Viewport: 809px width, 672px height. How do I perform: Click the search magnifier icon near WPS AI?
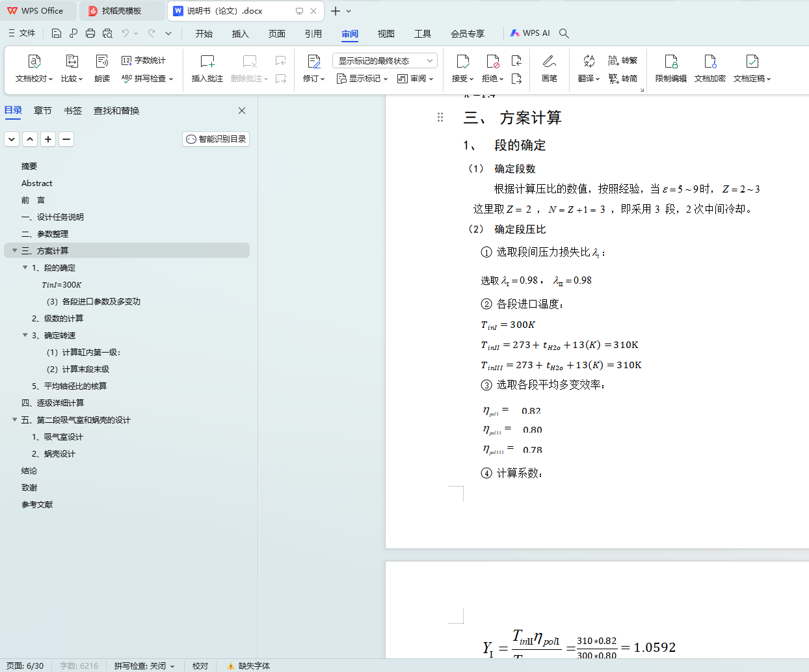click(x=564, y=33)
